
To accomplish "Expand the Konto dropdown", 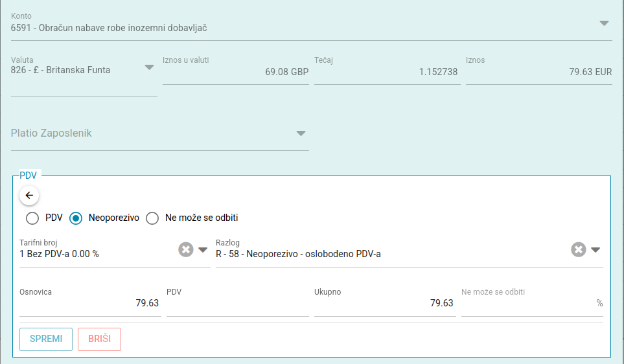I will [604, 23].
